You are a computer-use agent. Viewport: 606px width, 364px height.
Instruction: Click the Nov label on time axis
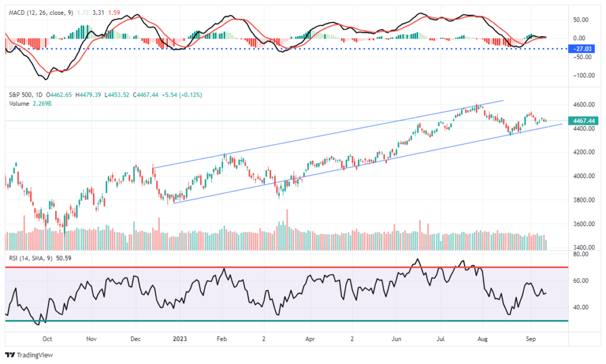(91, 339)
